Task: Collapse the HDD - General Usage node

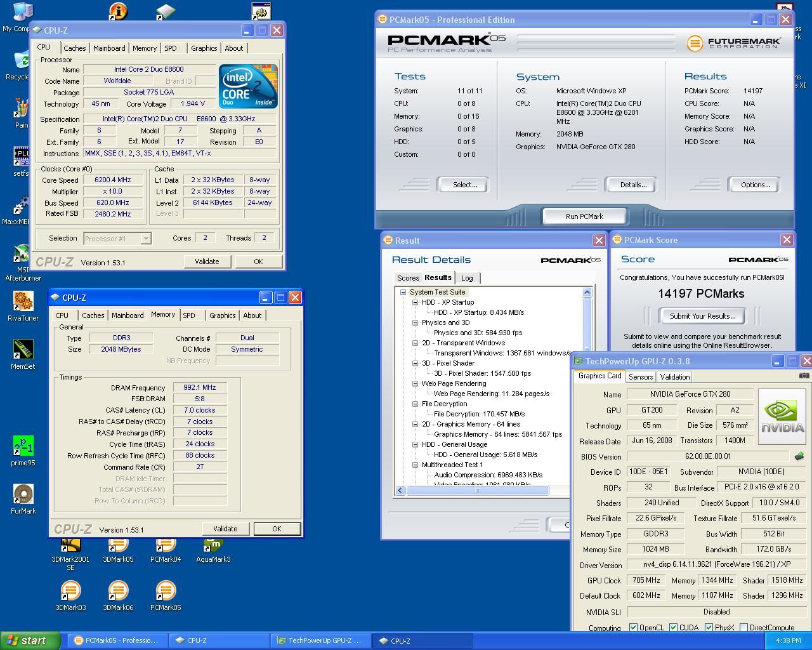Action: point(415,444)
